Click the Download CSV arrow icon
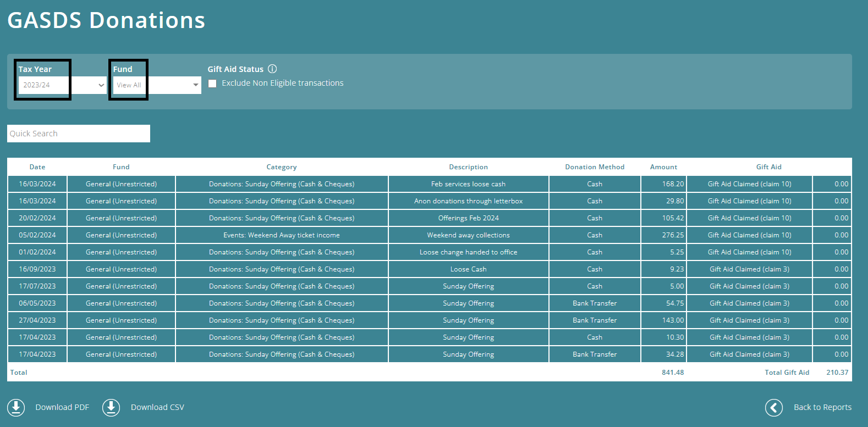 point(111,407)
